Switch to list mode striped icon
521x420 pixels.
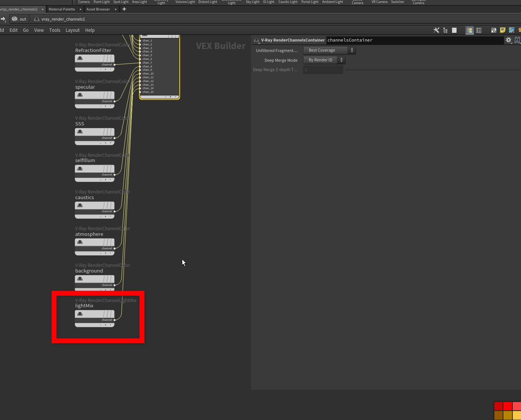(454, 30)
